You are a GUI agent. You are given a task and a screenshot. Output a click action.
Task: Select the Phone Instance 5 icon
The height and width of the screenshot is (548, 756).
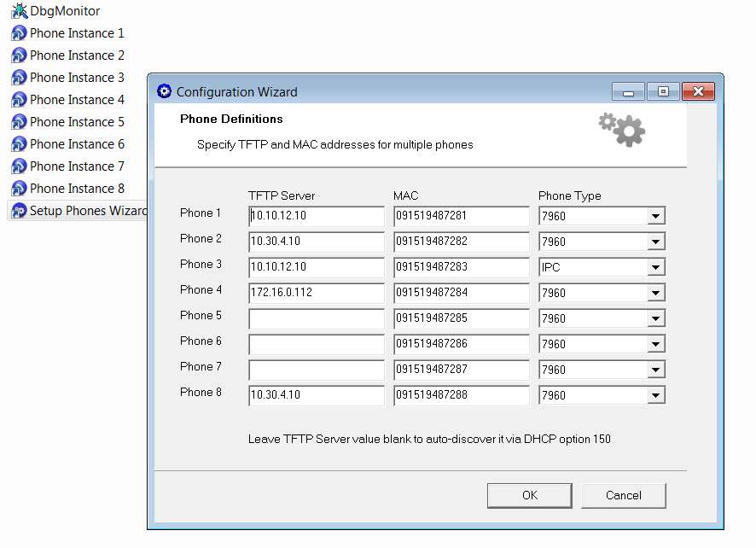point(19,122)
